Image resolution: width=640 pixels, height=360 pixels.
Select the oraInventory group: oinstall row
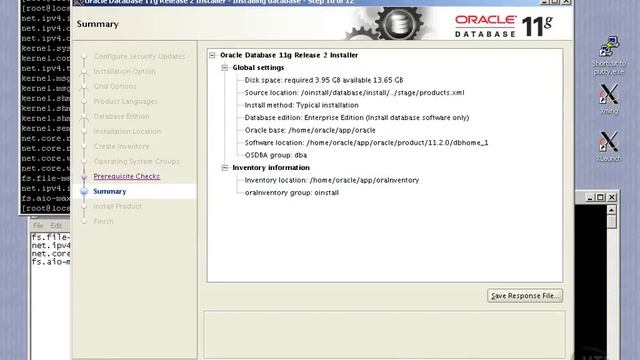(x=291, y=193)
